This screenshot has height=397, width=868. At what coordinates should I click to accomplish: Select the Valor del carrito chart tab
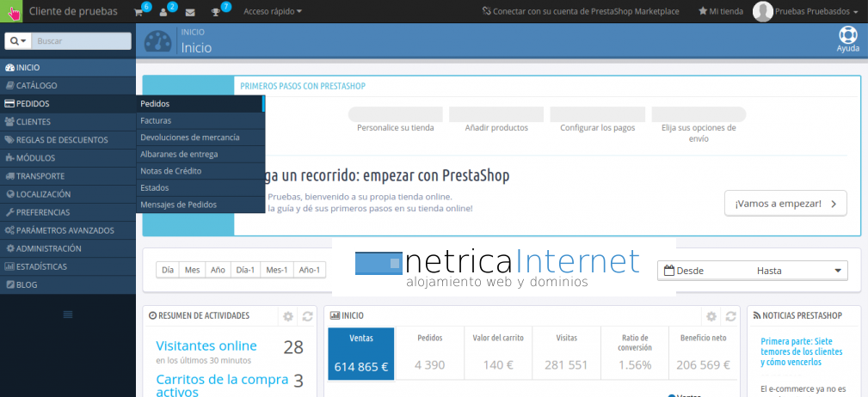tap(498, 354)
